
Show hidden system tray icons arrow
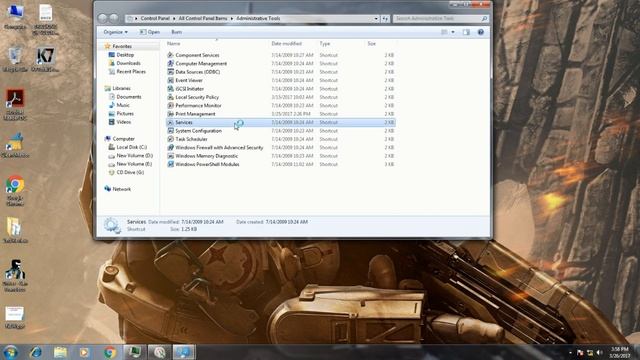(x=570, y=352)
